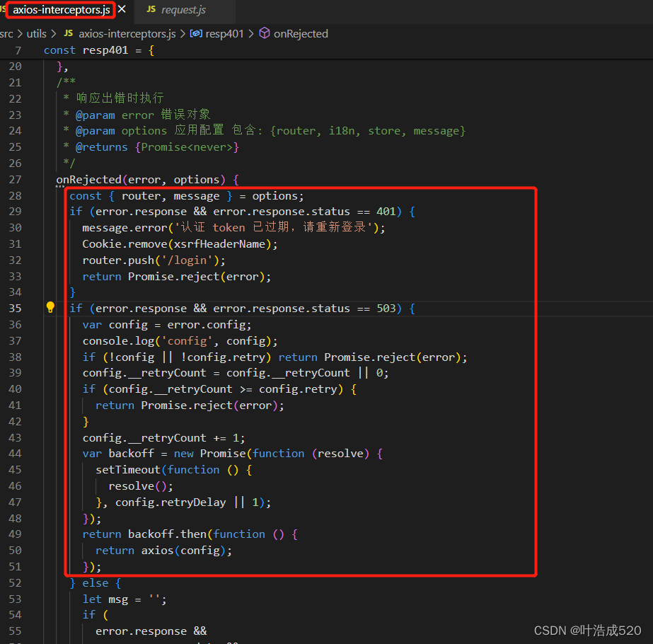
Task: Open the request.js editor tab
Action: (183, 10)
